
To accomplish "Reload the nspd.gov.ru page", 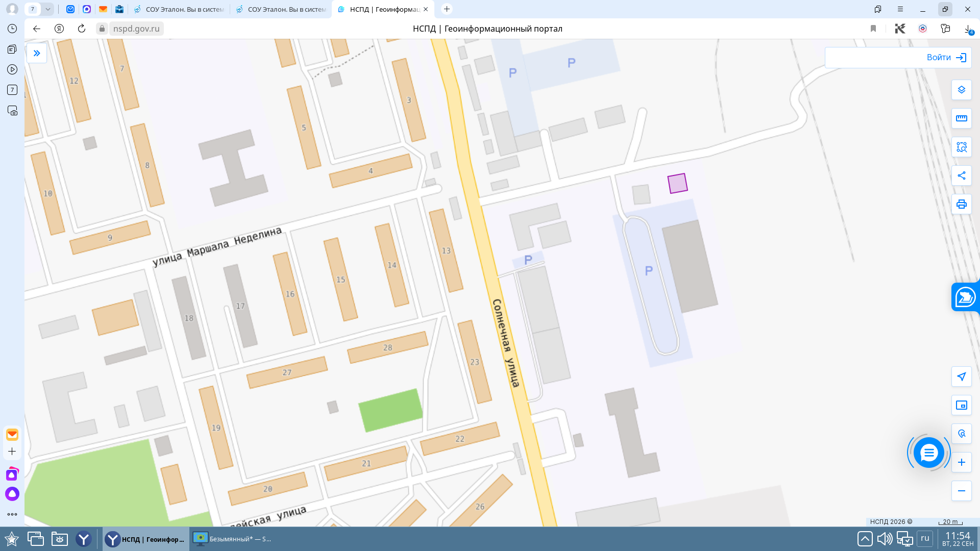I will pos(82,29).
